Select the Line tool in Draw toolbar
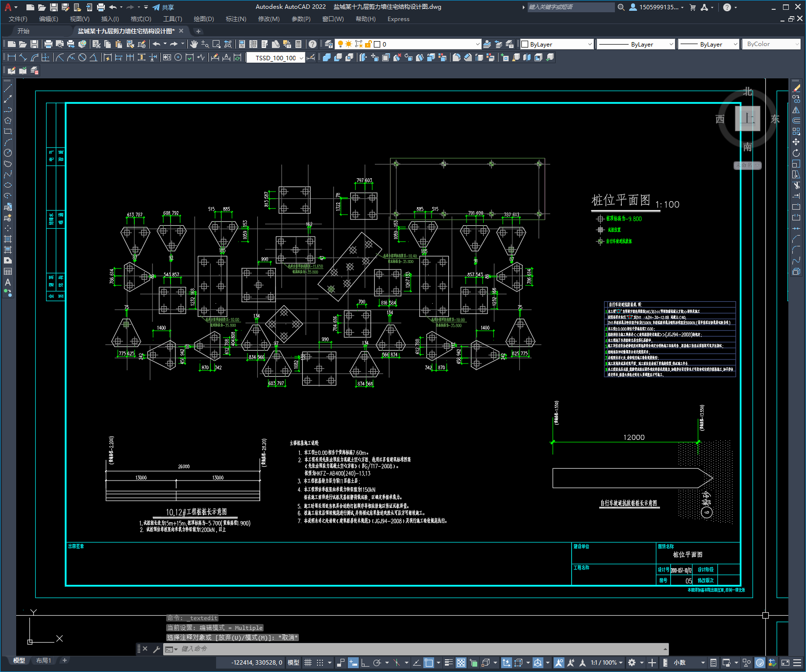Viewport: 806px width, 672px height. click(x=8, y=88)
